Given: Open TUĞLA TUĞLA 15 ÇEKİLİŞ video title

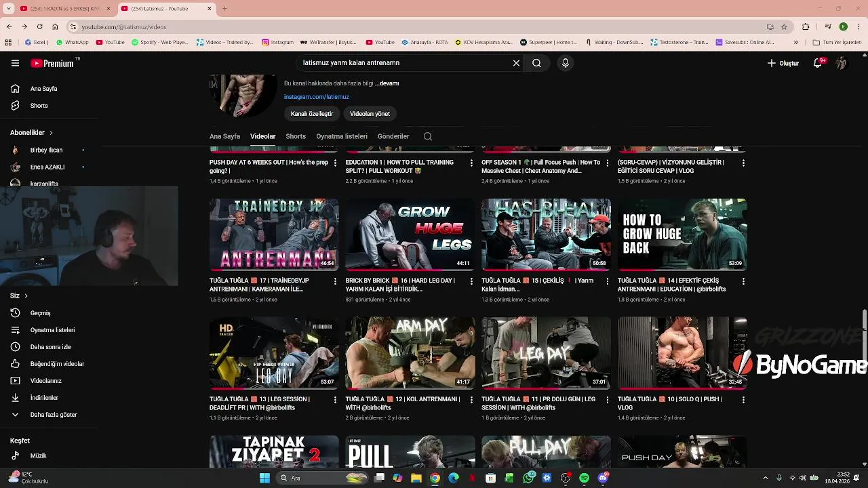Looking at the screenshot, I should (538, 285).
